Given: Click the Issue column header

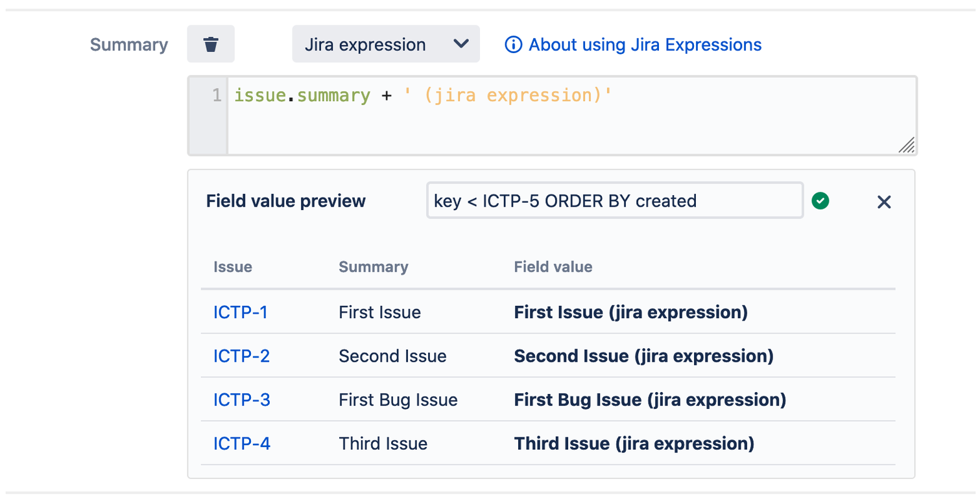Looking at the screenshot, I should coord(232,266).
